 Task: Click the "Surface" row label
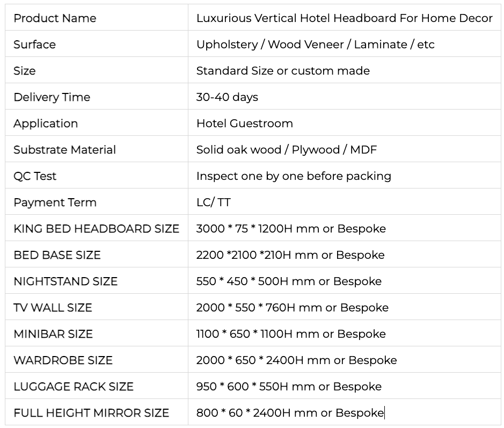point(34,45)
